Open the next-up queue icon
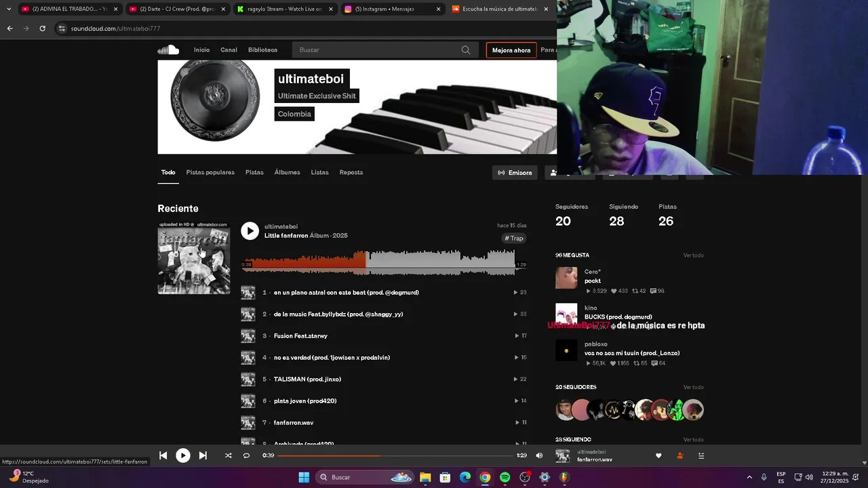Image resolution: width=868 pixels, height=488 pixels. [702, 455]
